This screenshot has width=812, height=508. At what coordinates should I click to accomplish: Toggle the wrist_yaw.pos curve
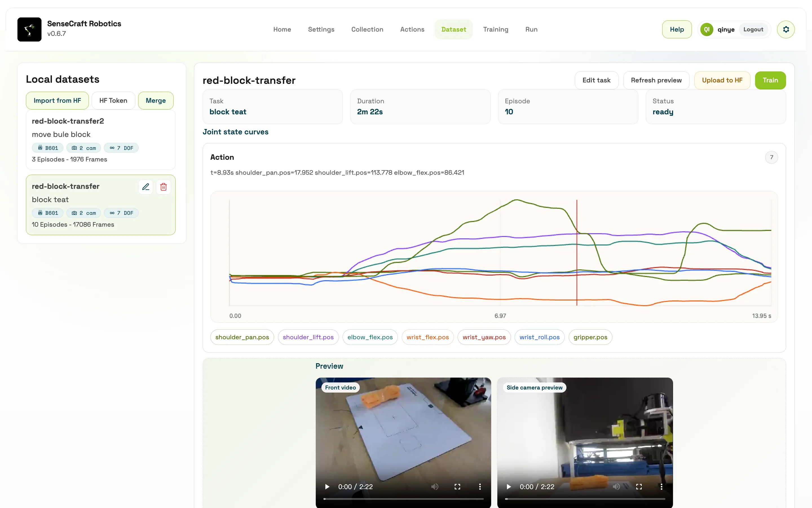tap(484, 337)
